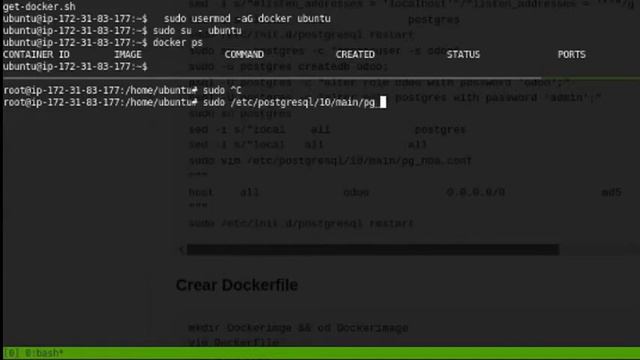Click the STATUS column header
The width and height of the screenshot is (640, 360).
coord(463,54)
